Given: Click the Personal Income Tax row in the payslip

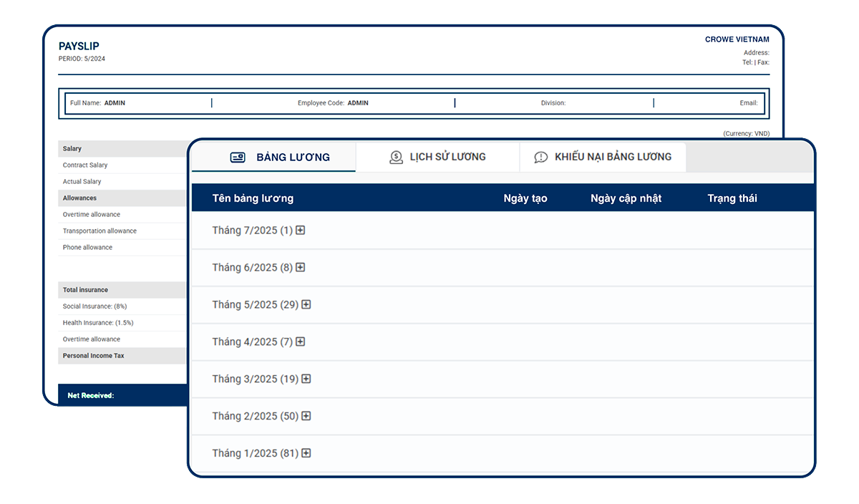Looking at the screenshot, I should pyautogui.click(x=122, y=356).
